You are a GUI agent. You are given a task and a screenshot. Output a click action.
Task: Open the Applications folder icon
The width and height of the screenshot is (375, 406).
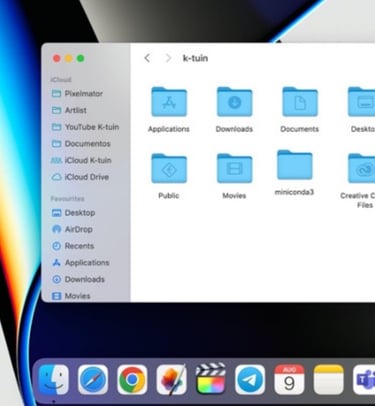coord(169,102)
